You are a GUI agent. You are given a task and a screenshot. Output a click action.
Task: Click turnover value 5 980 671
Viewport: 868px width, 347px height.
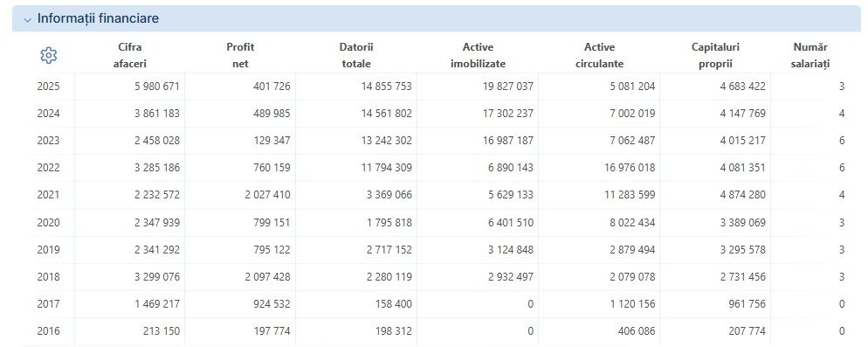pos(156,87)
